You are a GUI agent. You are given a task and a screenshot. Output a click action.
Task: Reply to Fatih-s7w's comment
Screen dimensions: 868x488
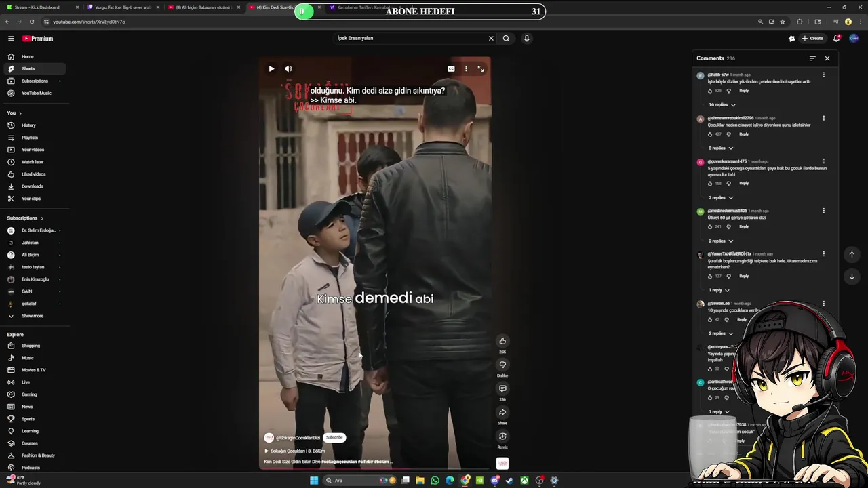744,91
